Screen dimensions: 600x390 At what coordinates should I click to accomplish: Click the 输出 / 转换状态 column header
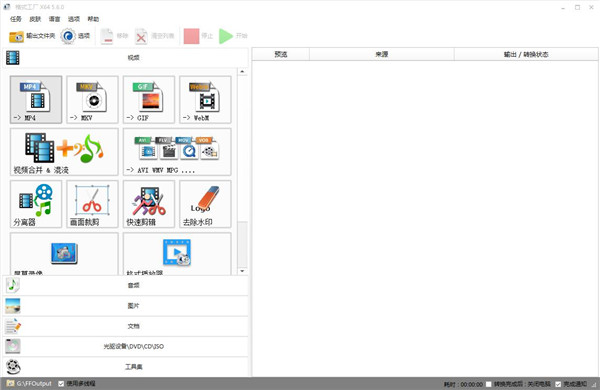coord(526,54)
